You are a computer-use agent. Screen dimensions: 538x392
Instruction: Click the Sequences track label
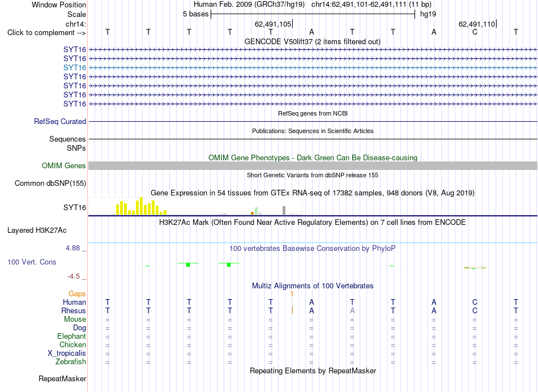(x=67, y=139)
